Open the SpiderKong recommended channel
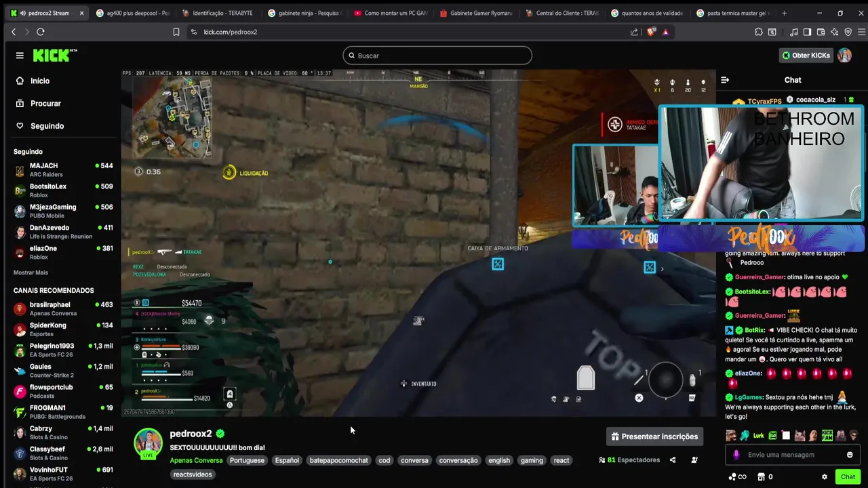The width and height of the screenshot is (868, 488). [63, 329]
